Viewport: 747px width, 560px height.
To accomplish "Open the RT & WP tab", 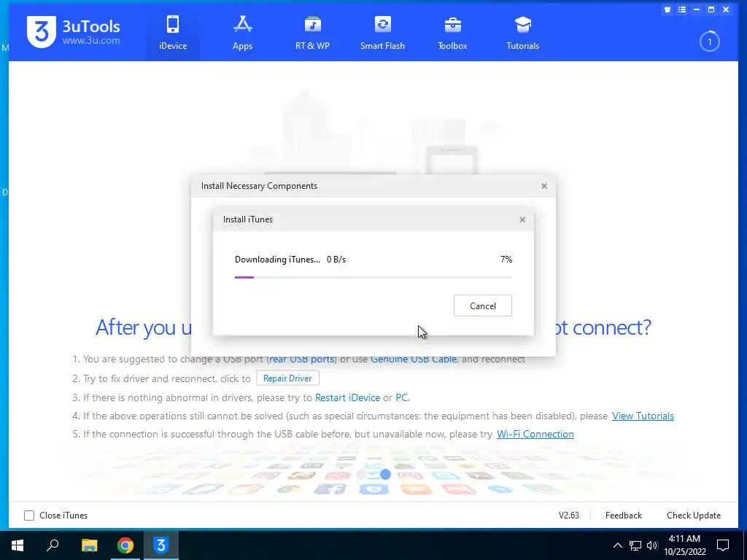I will (312, 32).
